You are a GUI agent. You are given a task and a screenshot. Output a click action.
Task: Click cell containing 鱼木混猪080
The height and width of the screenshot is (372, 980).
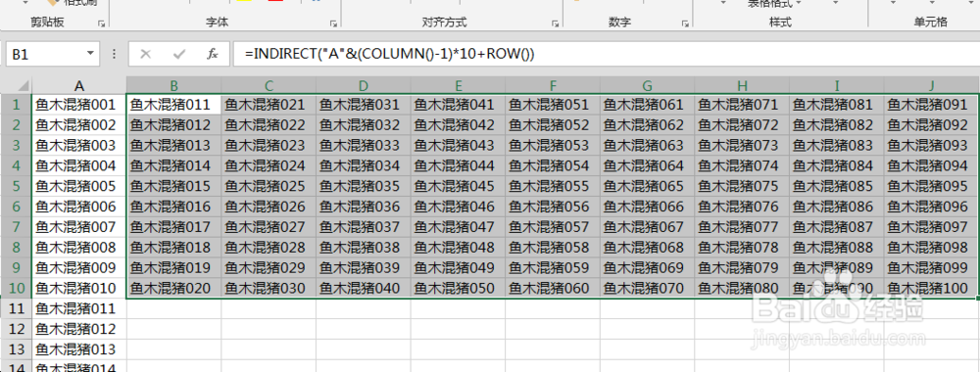(742, 288)
